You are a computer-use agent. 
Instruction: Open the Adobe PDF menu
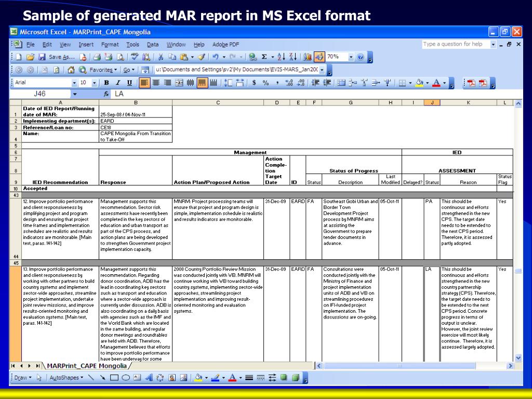point(225,45)
